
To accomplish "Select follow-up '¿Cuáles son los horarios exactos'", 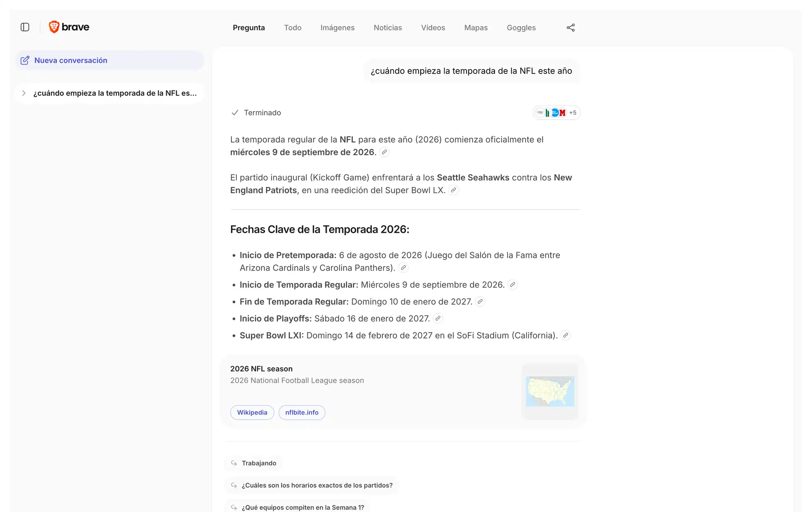I will point(312,485).
